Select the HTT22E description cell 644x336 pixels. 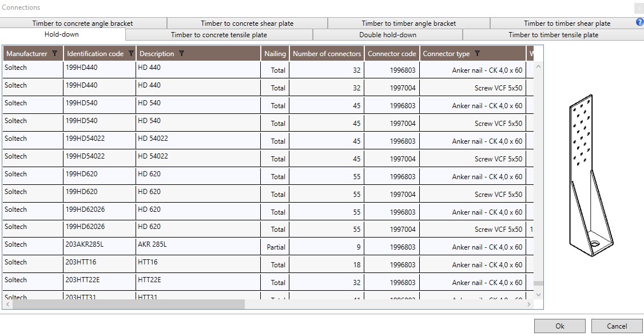tap(198, 282)
